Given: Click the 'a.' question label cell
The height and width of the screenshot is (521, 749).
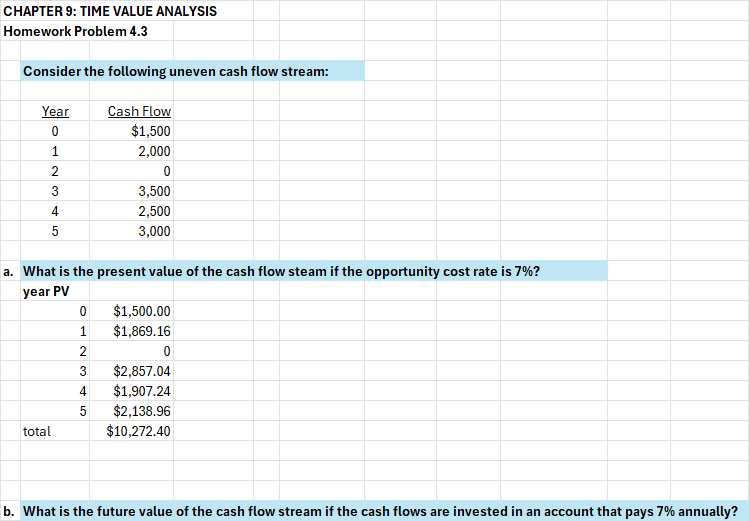Looking at the screenshot, I should (9, 271).
